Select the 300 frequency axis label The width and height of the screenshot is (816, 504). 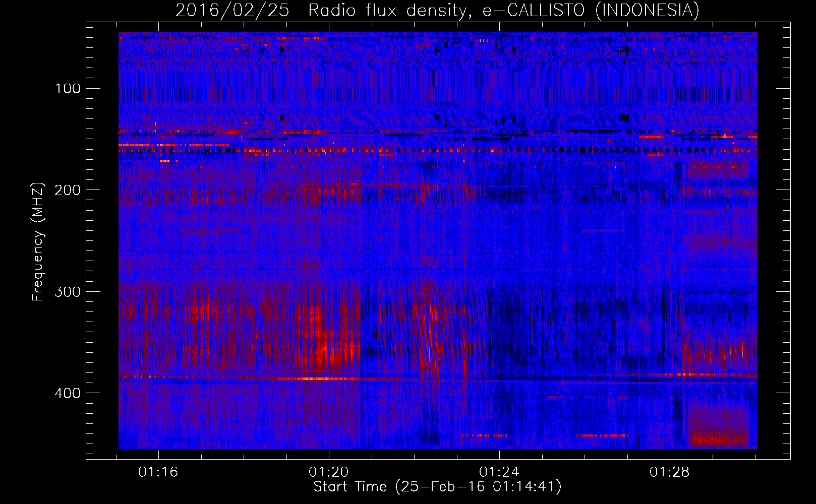coord(68,292)
